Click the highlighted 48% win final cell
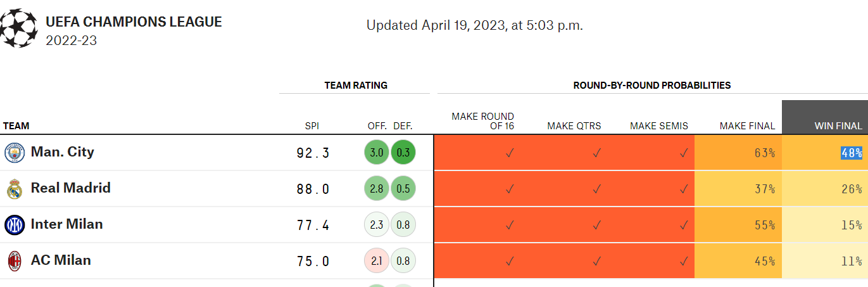The width and height of the screenshot is (868, 287). tap(851, 153)
